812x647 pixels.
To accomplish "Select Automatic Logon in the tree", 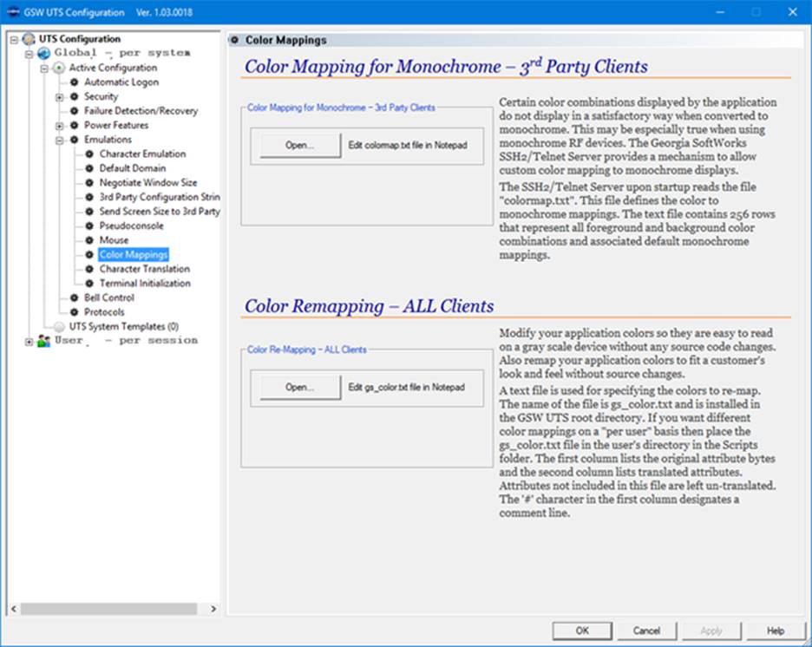I will click(121, 82).
